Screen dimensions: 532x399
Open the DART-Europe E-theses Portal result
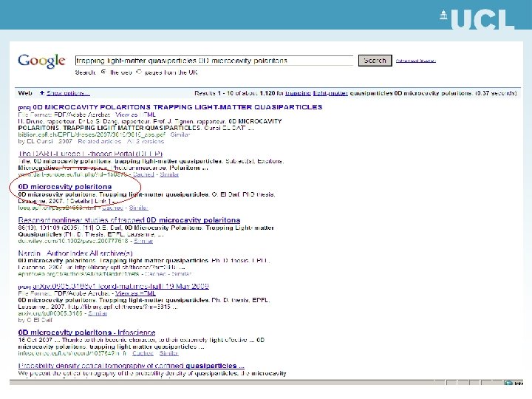90,154
